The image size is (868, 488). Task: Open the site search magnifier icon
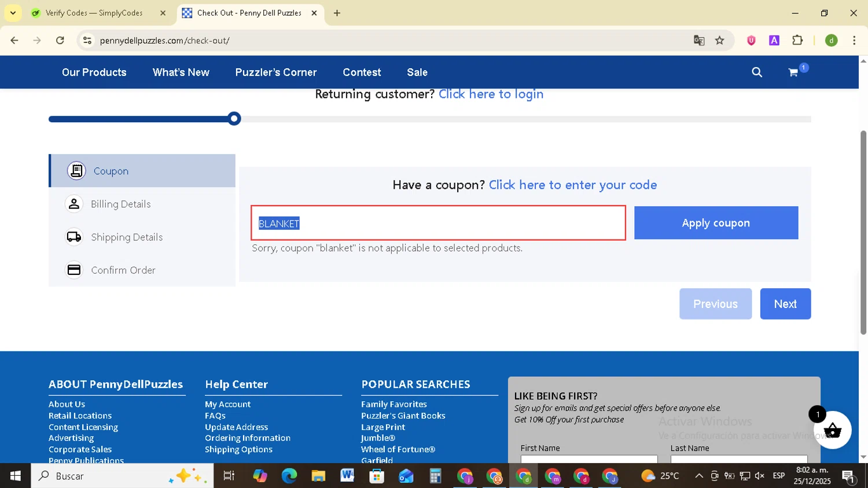tap(757, 72)
